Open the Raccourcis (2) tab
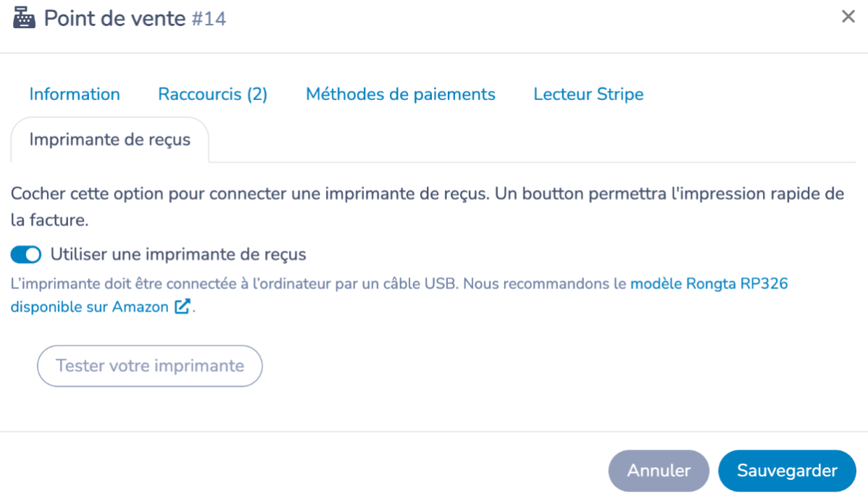Image resolution: width=868 pixels, height=503 pixels. pos(212,94)
